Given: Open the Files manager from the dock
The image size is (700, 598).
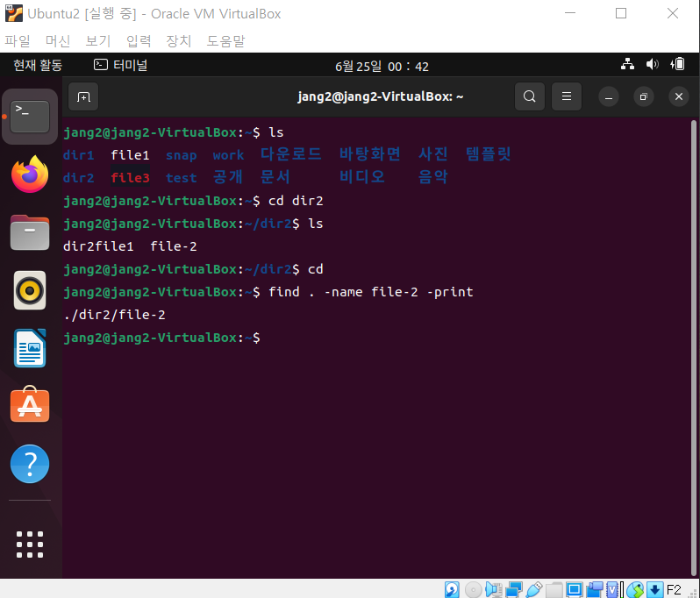Looking at the screenshot, I should tap(30, 232).
